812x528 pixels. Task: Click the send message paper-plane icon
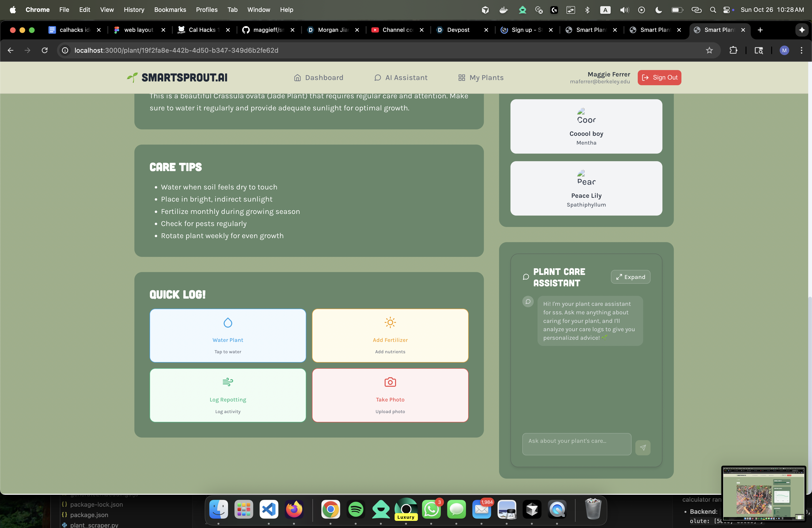pos(643,448)
